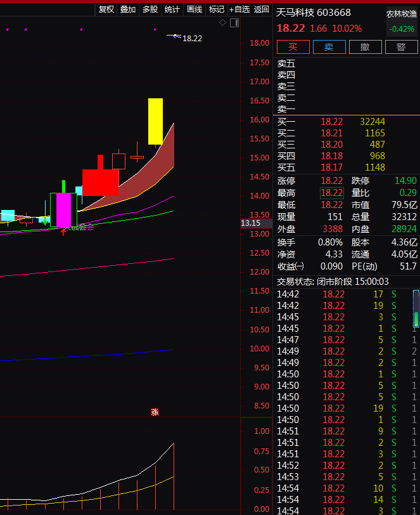Click the diamond icon above chart

[x=222, y=23]
